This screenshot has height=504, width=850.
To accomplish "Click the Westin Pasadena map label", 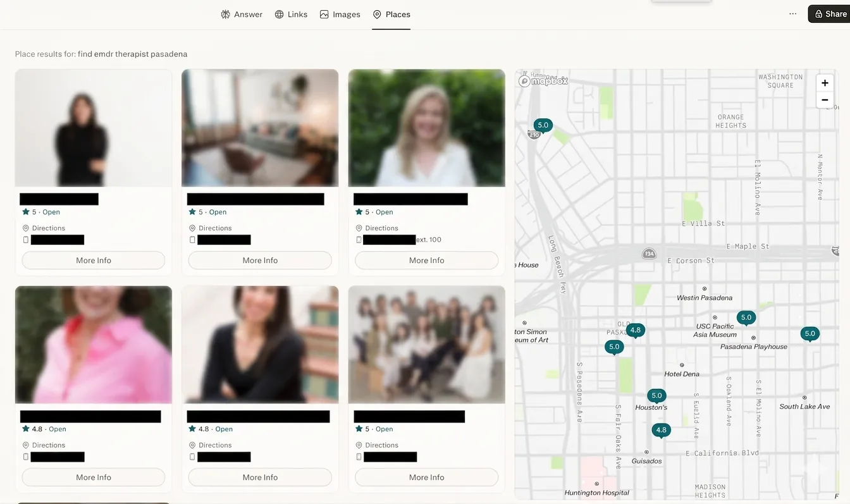I will pos(705,297).
